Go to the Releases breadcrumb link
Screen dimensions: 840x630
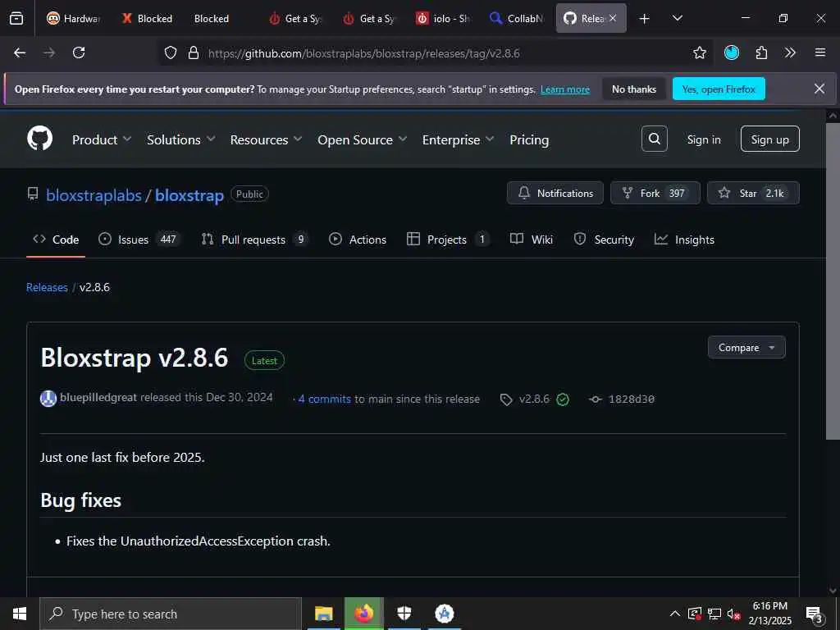coord(47,287)
